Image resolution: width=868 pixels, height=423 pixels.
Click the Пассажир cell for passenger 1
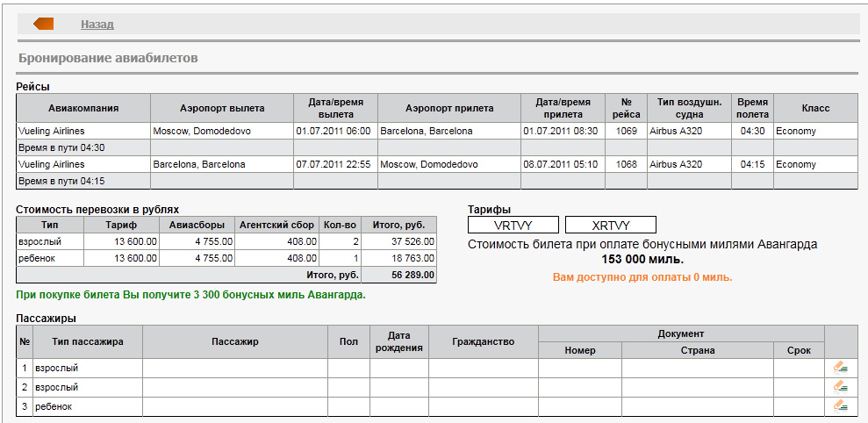pos(234,368)
